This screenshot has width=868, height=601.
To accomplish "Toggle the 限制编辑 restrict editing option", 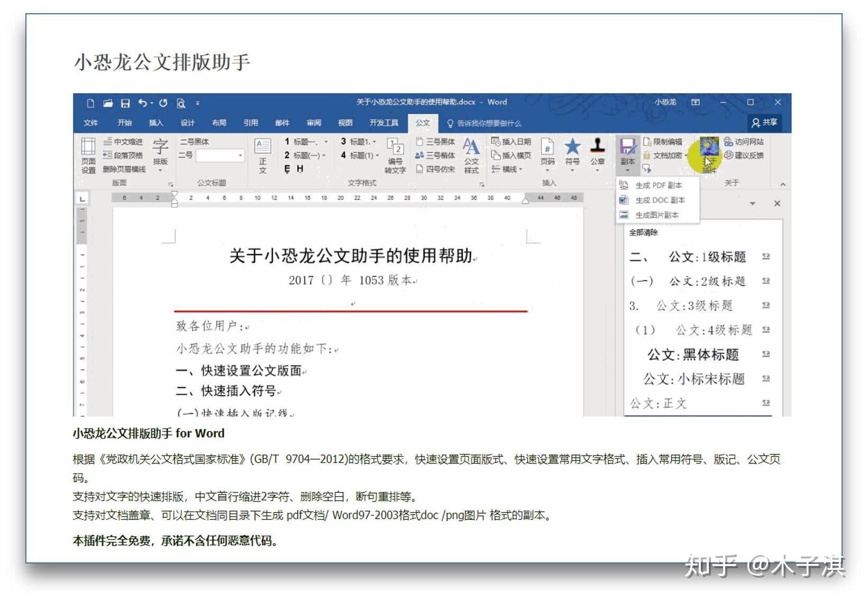I will click(x=663, y=142).
